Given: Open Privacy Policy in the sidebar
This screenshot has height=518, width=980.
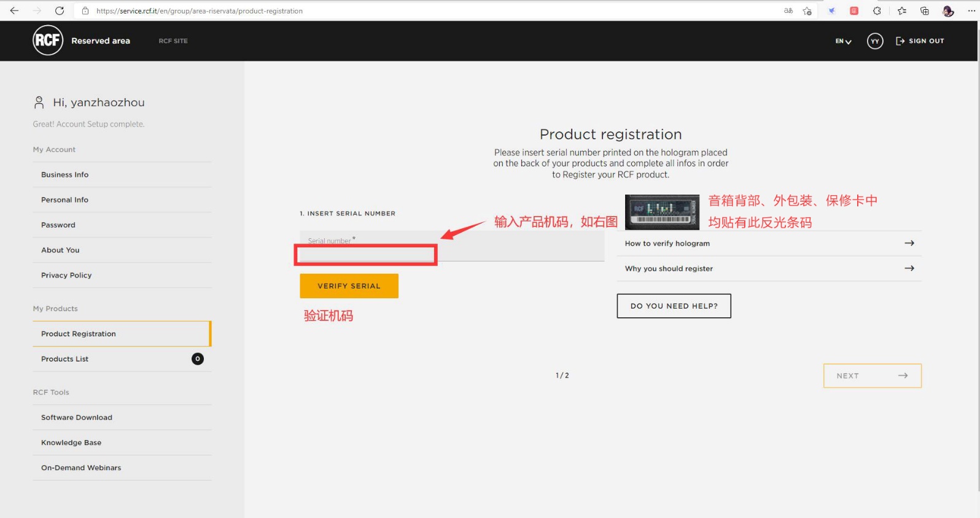Looking at the screenshot, I should tap(122, 276).
